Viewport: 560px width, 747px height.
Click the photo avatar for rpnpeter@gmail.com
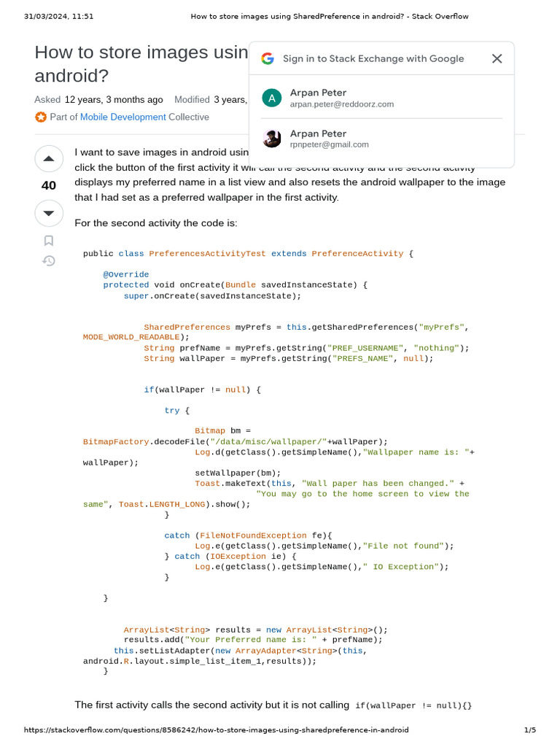pos(272,139)
